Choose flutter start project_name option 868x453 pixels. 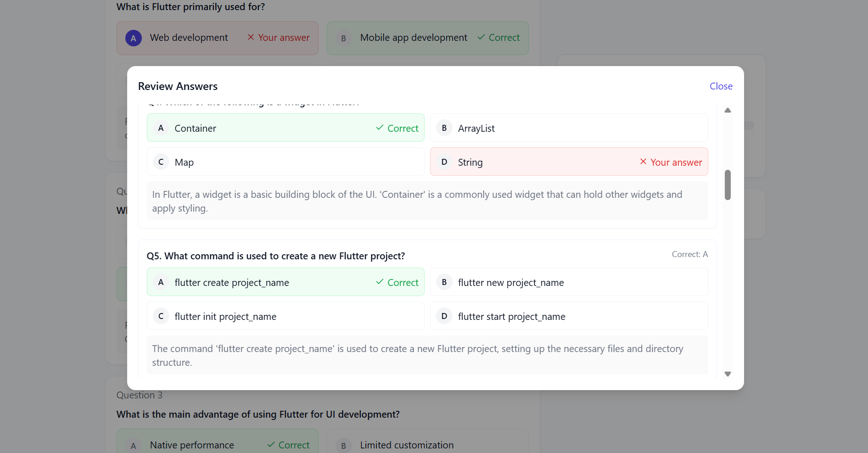click(x=569, y=316)
